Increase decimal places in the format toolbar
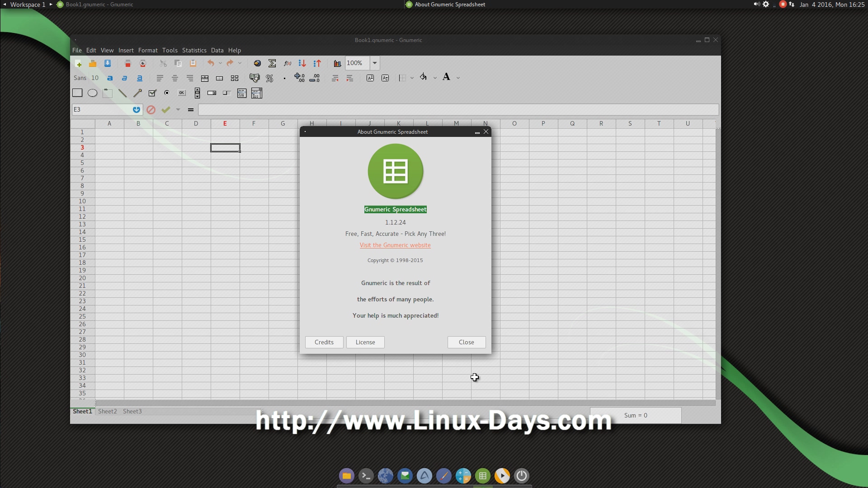 [x=299, y=78]
